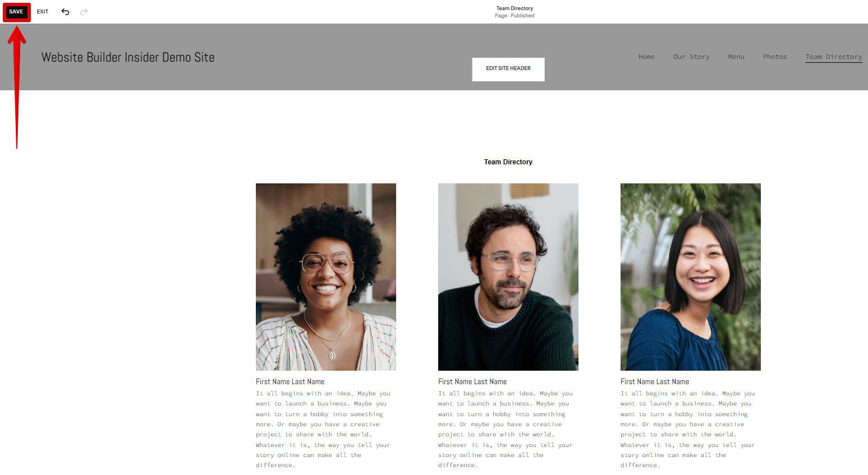Save the page with the SAVE button
The image size is (868, 475).
point(16,12)
